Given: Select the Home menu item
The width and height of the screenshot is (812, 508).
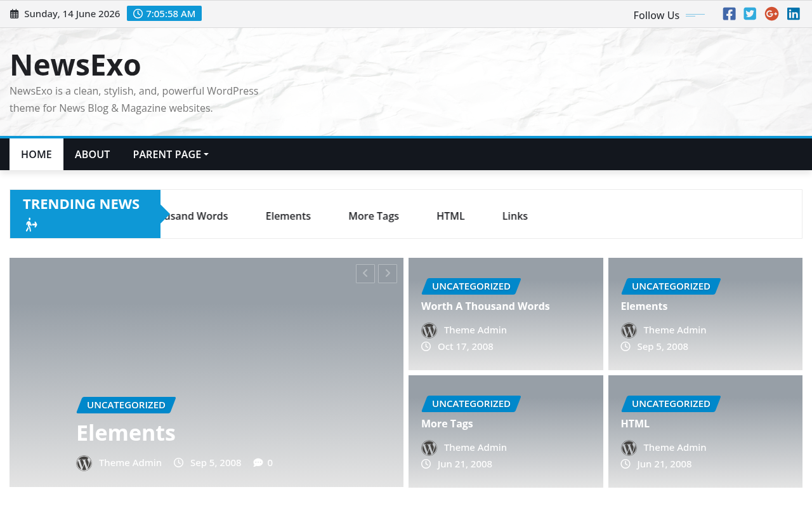Looking at the screenshot, I should [36, 154].
